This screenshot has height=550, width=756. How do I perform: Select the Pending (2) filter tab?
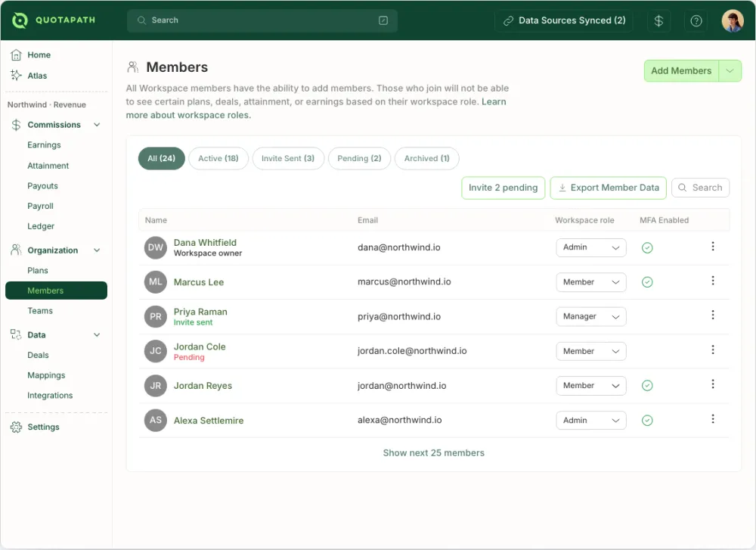[359, 158]
